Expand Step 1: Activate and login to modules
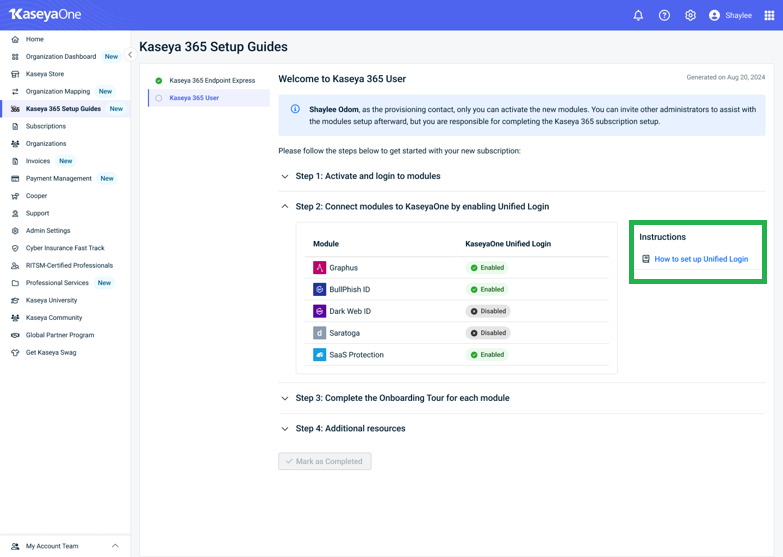 click(x=367, y=176)
